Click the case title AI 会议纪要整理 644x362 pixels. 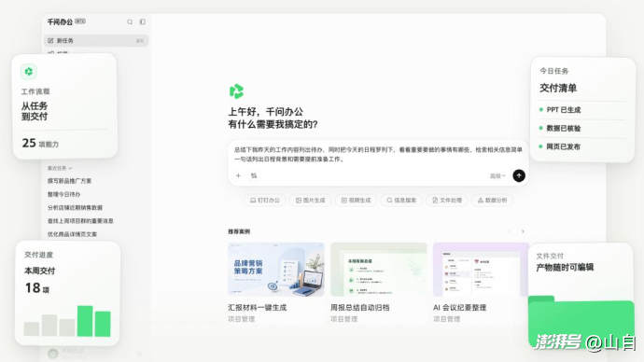pyautogui.click(x=459, y=307)
